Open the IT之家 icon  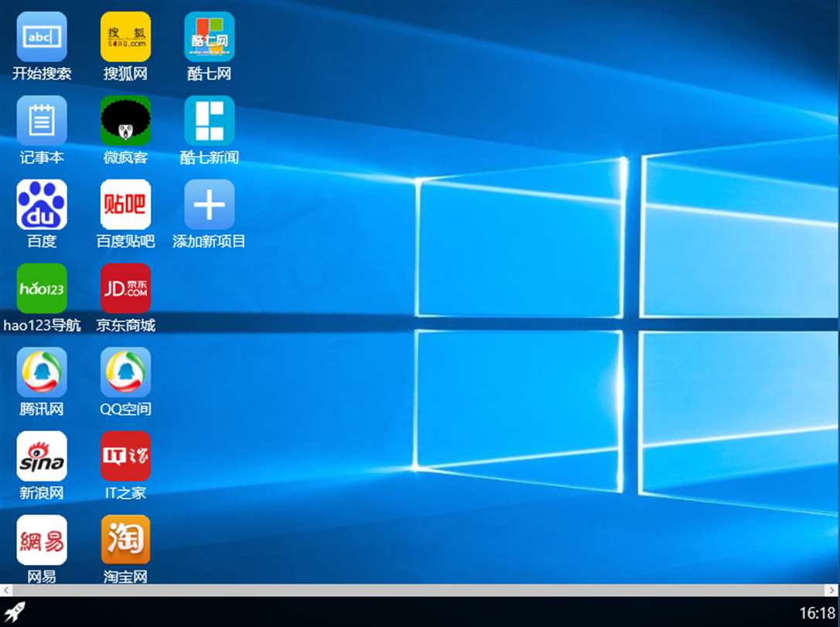click(125, 456)
